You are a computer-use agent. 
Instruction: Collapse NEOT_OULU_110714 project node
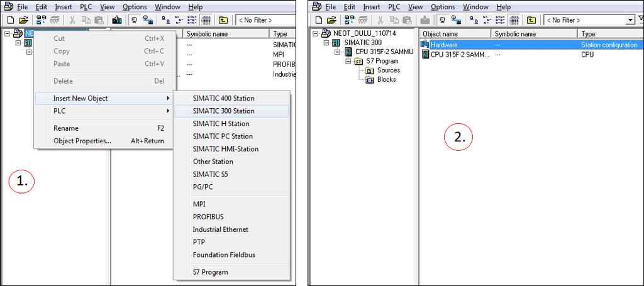tap(315, 33)
